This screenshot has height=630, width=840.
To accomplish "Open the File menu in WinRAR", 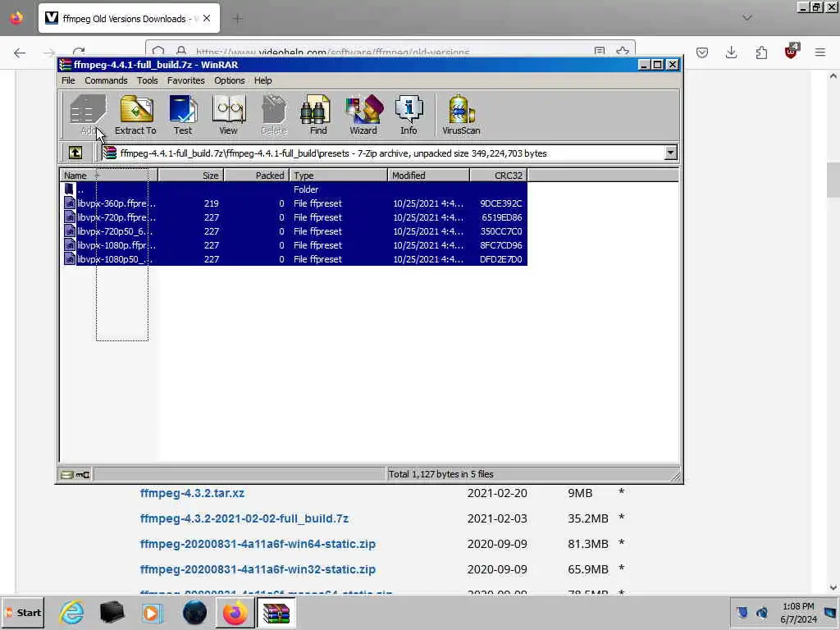I will click(x=68, y=80).
